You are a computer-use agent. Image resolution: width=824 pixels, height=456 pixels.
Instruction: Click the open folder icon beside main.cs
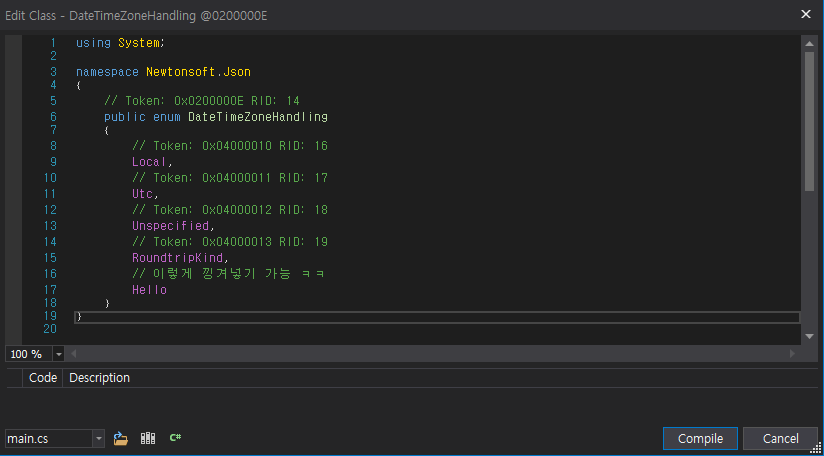pos(121,438)
